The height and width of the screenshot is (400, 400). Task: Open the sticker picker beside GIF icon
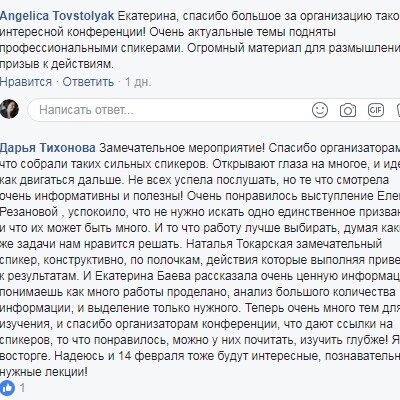398,110
